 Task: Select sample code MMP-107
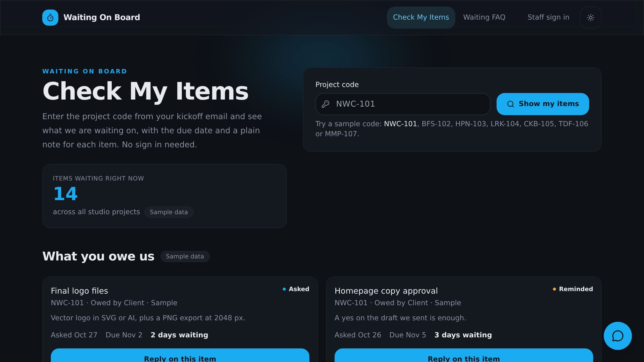[341, 134]
